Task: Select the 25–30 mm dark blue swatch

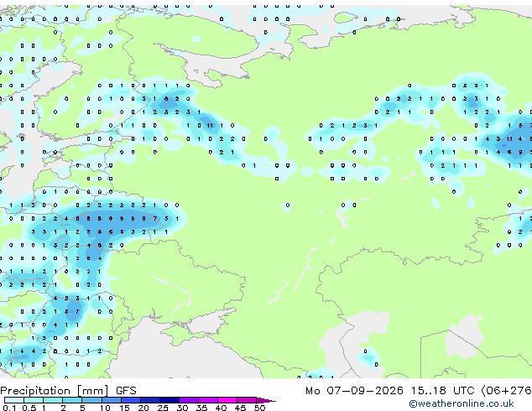Action: pyautogui.click(x=170, y=400)
